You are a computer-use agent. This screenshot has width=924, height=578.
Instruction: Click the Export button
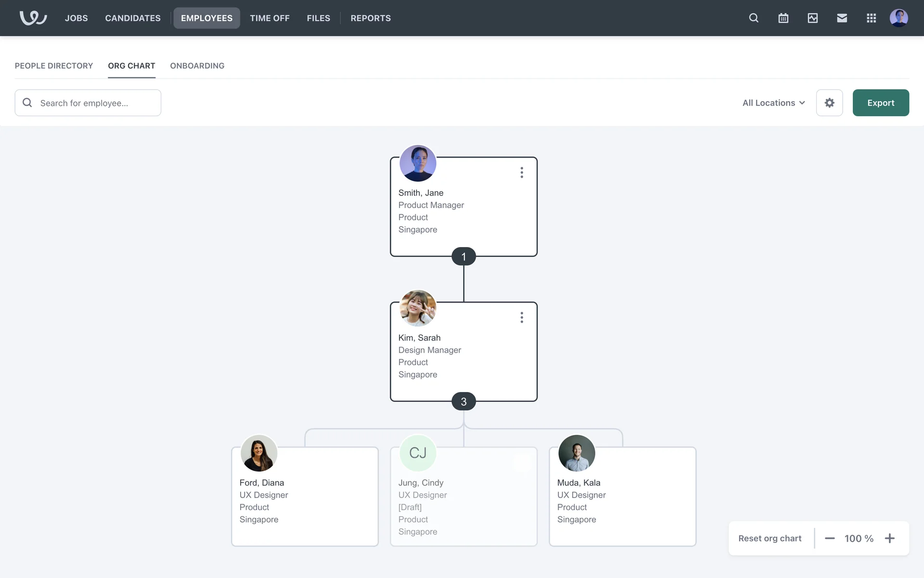point(880,103)
